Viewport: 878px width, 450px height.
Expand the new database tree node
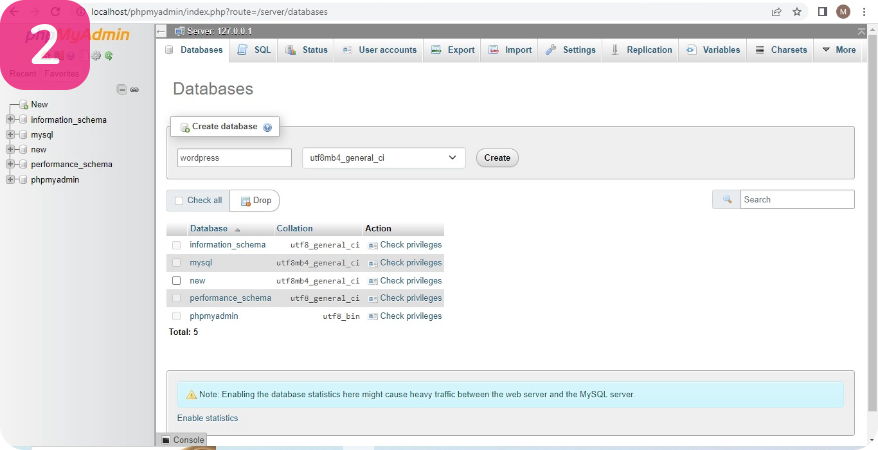[10, 149]
